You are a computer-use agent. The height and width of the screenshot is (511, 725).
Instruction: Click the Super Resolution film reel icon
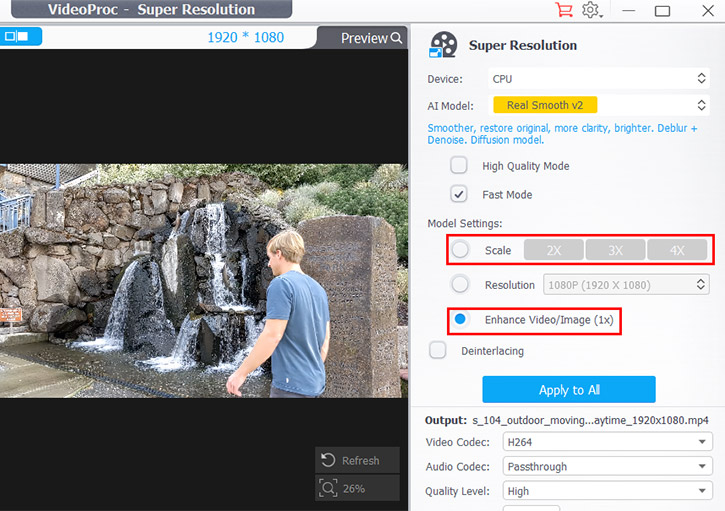(x=443, y=45)
